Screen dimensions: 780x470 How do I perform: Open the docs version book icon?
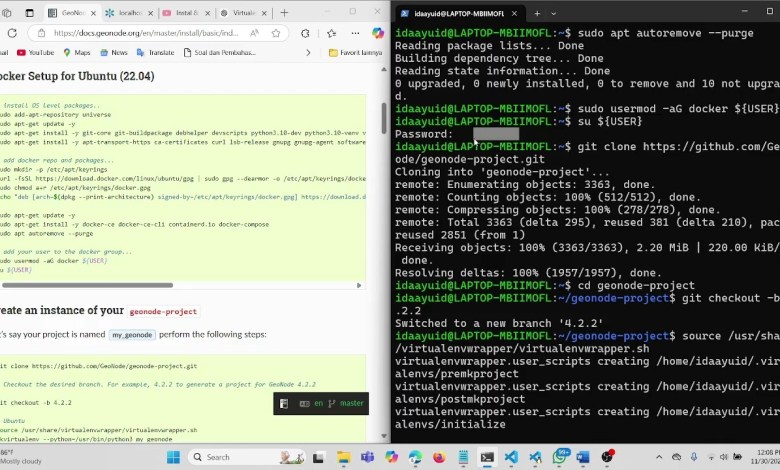(x=284, y=403)
